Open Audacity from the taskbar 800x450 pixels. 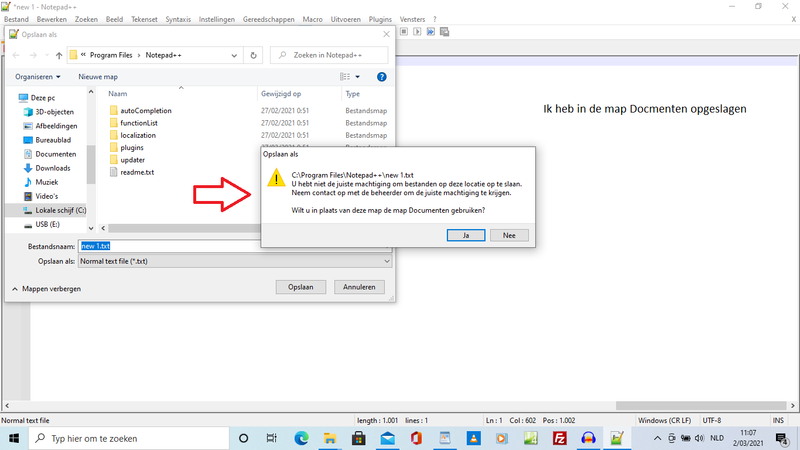pyautogui.click(x=588, y=438)
